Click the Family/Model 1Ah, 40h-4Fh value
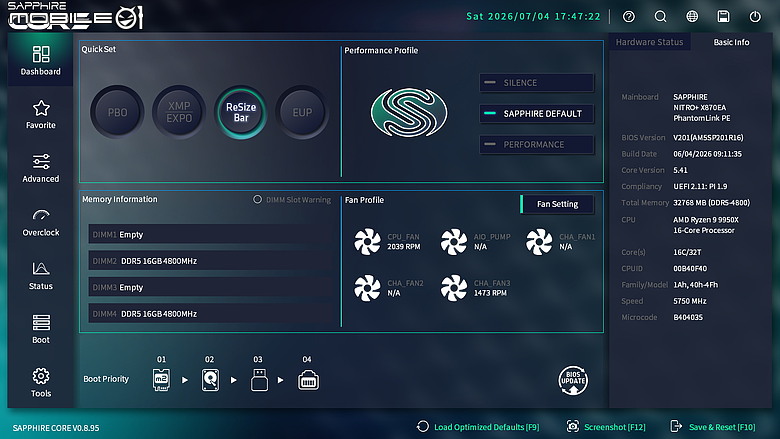The width and height of the screenshot is (780, 439). point(695,285)
